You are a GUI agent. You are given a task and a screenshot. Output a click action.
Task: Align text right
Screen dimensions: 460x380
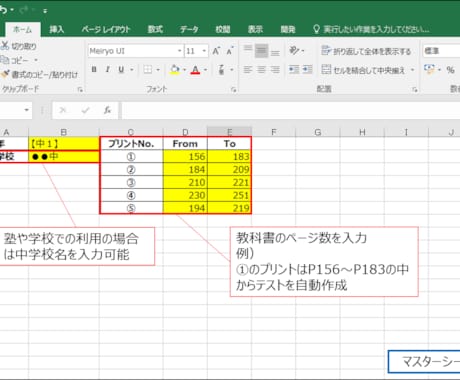coord(275,69)
